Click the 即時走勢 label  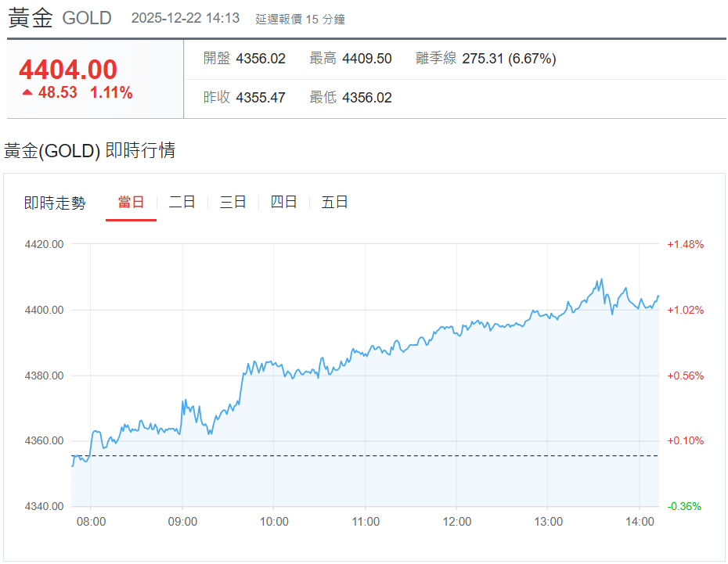55,202
